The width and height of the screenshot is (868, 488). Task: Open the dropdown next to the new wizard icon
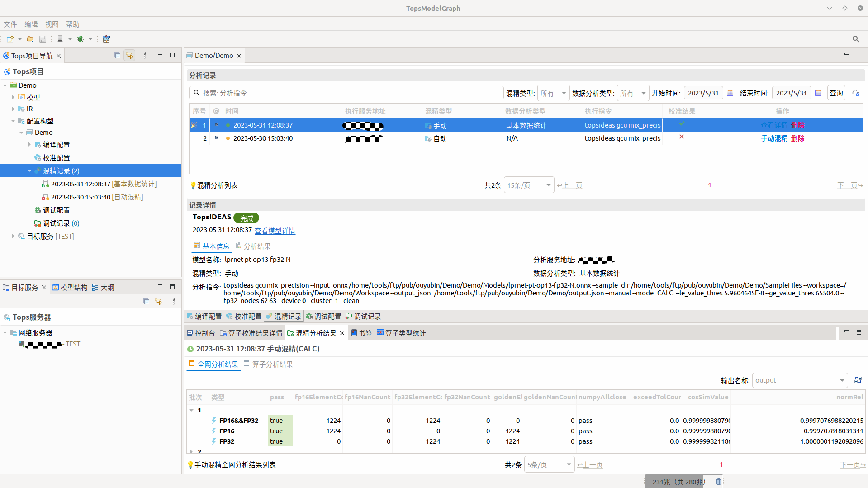20,39
